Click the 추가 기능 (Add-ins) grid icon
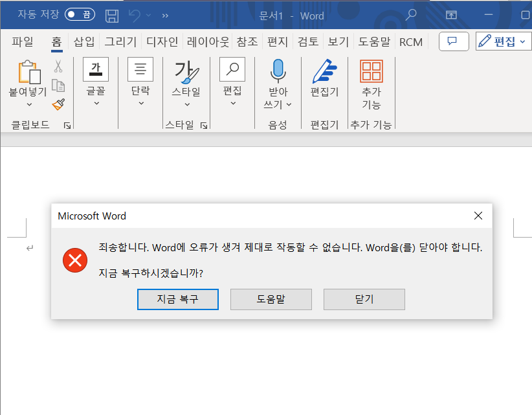This screenshot has height=415, width=532. pyautogui.click(x=371, y=71)
